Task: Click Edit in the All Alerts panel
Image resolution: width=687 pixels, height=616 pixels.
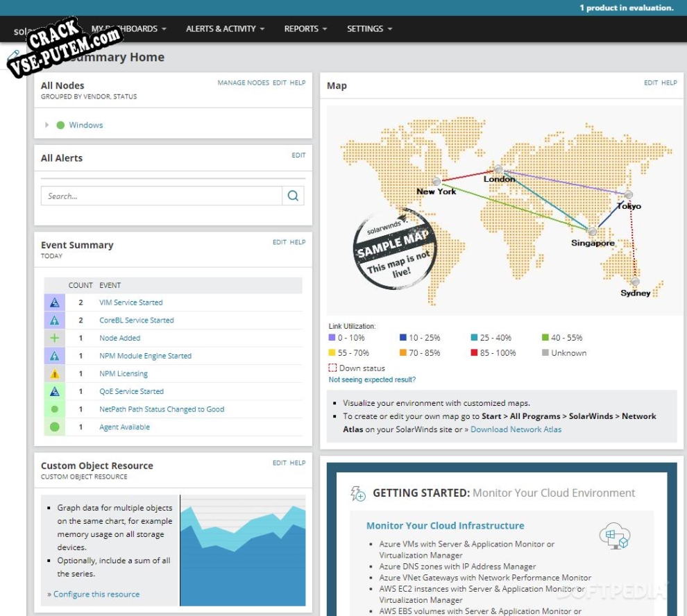Action: [x=298, y=155]
